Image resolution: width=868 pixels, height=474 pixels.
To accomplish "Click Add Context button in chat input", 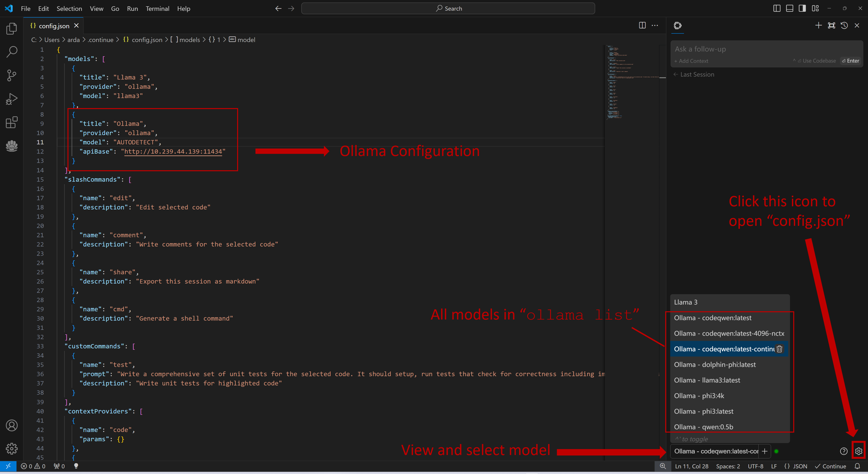I will click(x=691, y=61).
